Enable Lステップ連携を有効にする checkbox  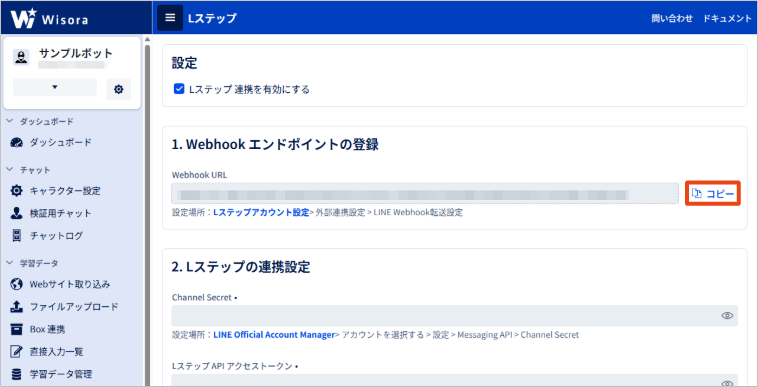pos(179,89)
